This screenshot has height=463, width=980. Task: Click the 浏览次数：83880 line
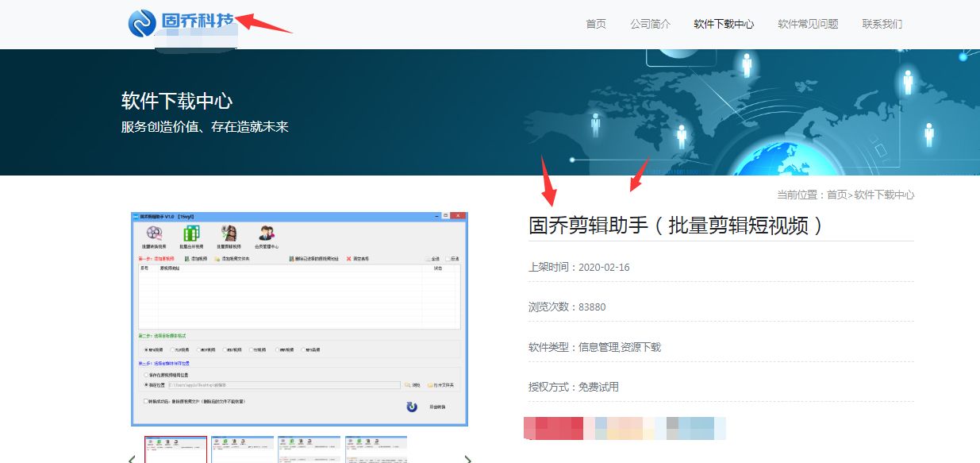(x=567, y=307)
